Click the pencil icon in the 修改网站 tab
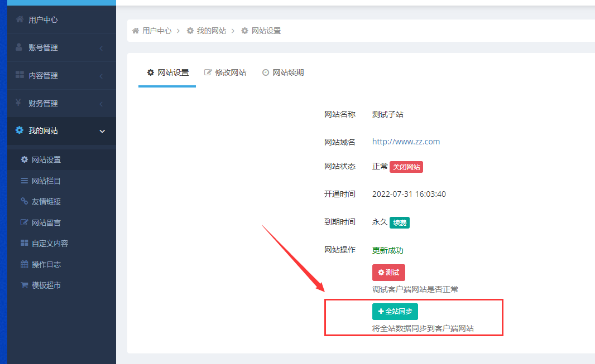595x364 pixels. (208, 72)
